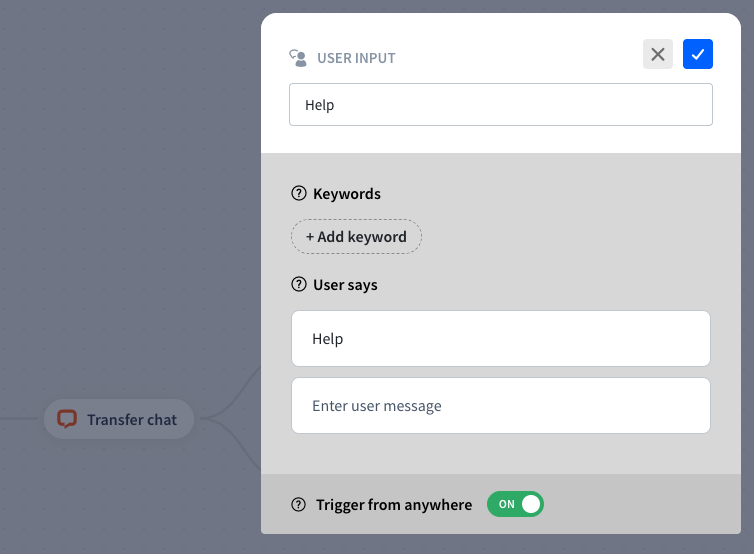This screenshot has height=554, width=754.
Task: Edit the 'Help' user says phrase
Action: click(x=500, y=339)
